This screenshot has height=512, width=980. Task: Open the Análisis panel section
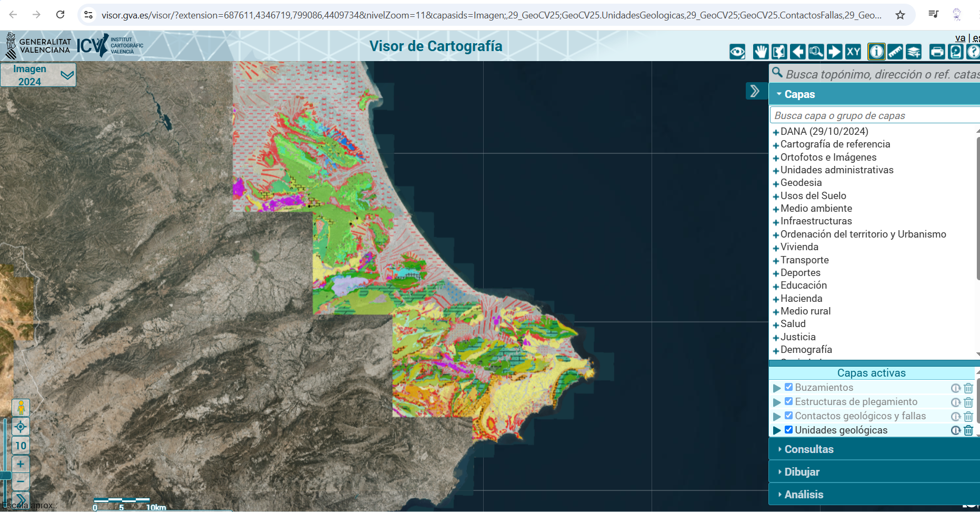(x=804, y=495)
